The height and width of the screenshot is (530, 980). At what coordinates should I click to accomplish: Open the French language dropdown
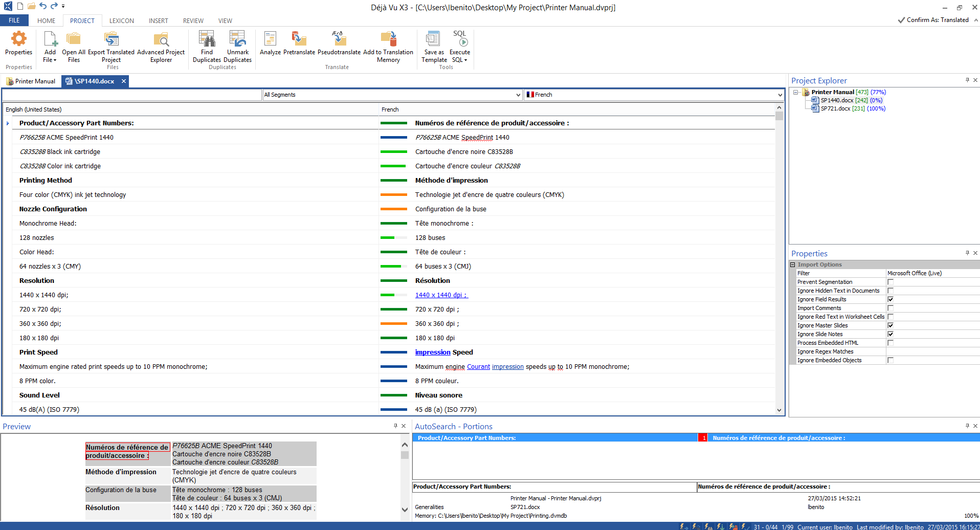coord(779,95)
